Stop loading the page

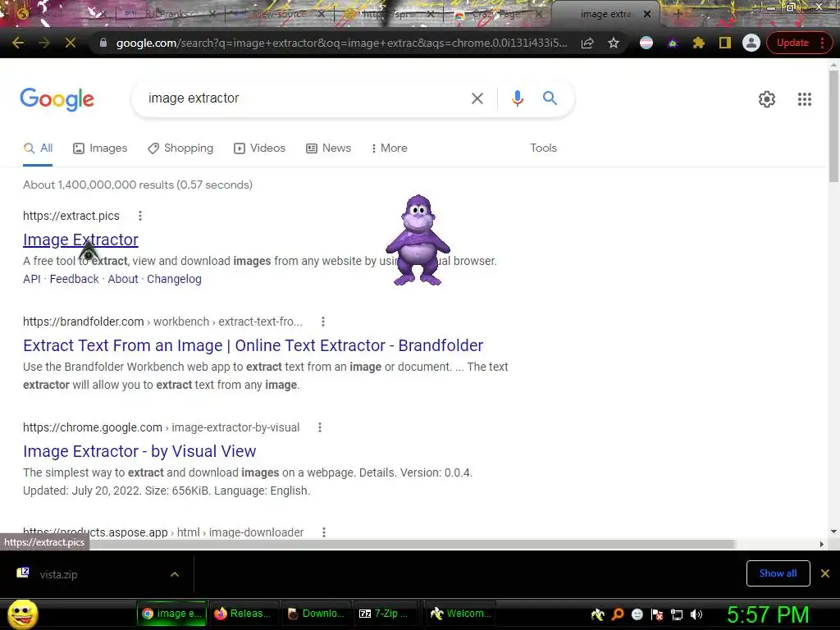[x=71, y=43]
